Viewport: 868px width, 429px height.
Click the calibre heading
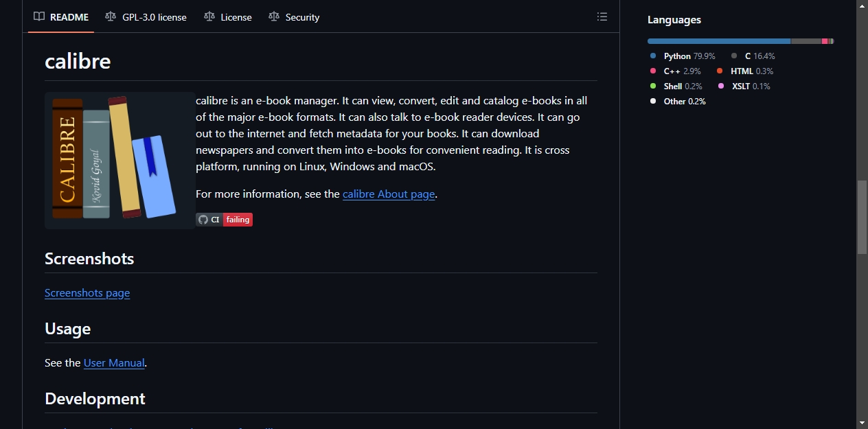(x=78, y=61)
